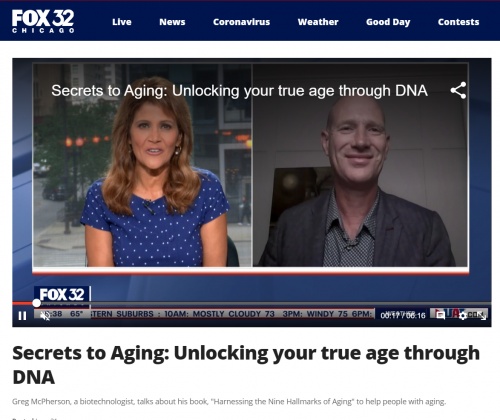500x420 pixels.
Task: Open the Contests page
Action: 458,22
